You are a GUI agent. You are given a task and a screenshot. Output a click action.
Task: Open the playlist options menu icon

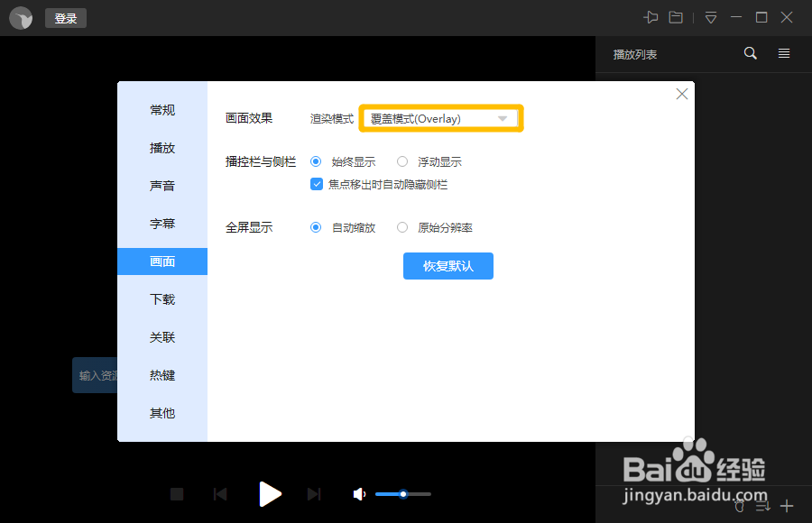pyautogui.click(x=783, y=53)
